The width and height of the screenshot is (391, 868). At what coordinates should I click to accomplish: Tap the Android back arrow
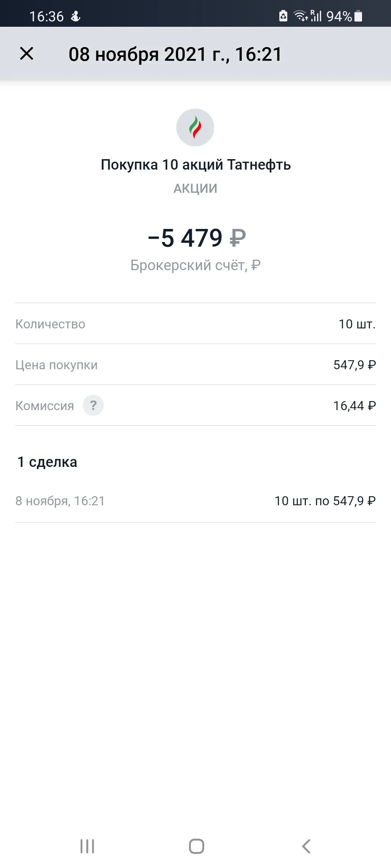pyautogui.click(x=306, y=846)
